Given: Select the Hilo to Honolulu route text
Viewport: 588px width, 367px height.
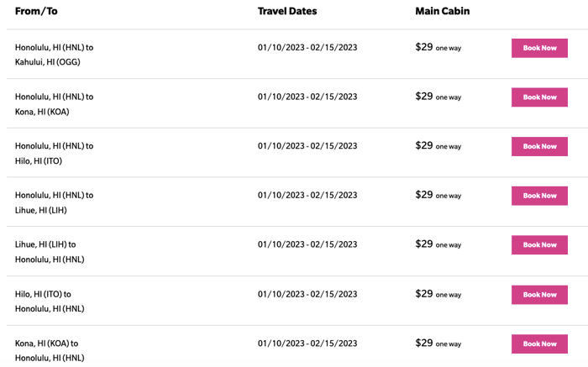Looking at the screenshot, I should tap(50, 301).
